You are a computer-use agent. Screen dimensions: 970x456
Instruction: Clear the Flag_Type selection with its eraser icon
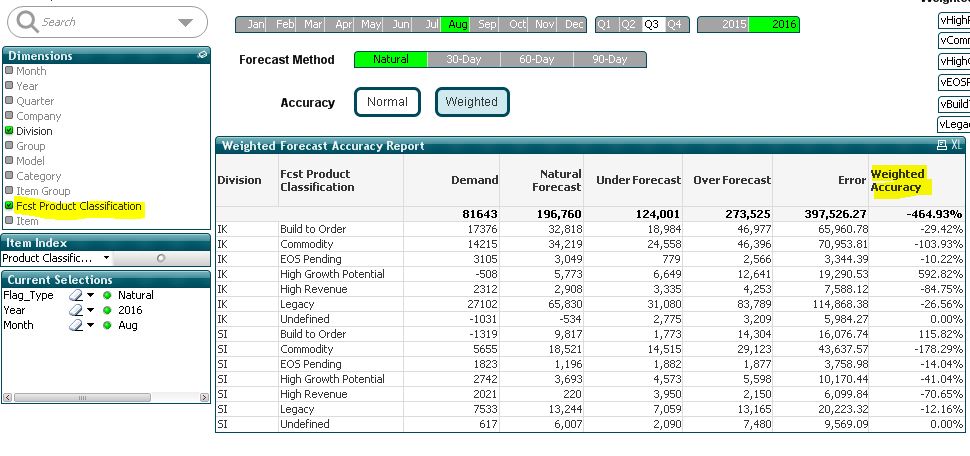coord(74,296)
